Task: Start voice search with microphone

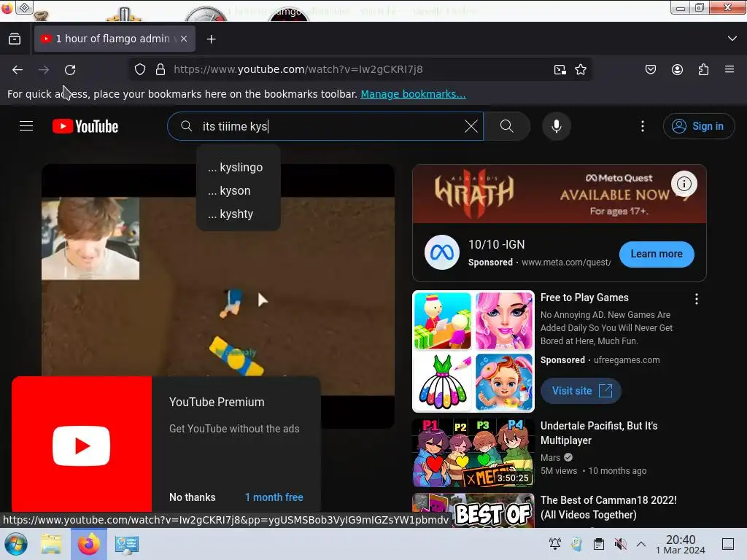Action: (x=557, y=126)
